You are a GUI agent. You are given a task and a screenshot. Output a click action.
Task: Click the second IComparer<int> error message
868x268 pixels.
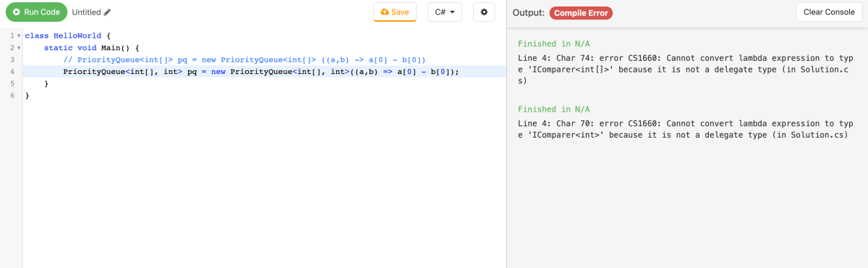(x=684, y=129)
